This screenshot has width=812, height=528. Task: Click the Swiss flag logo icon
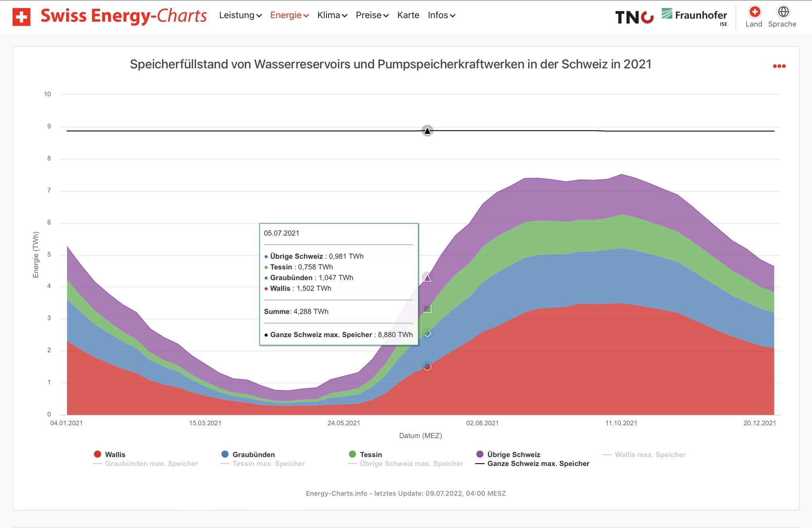pos(21,17)
